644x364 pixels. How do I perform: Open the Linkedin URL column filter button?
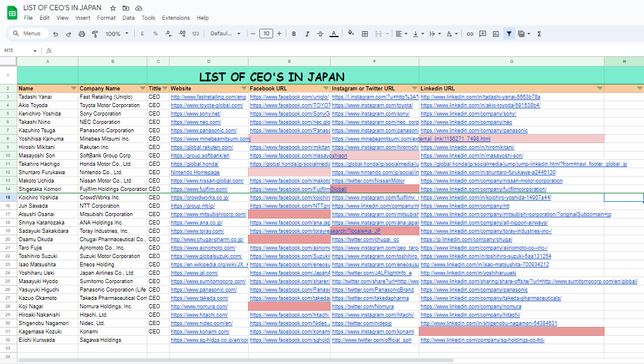pyautogui.click(x=600, y=88)
